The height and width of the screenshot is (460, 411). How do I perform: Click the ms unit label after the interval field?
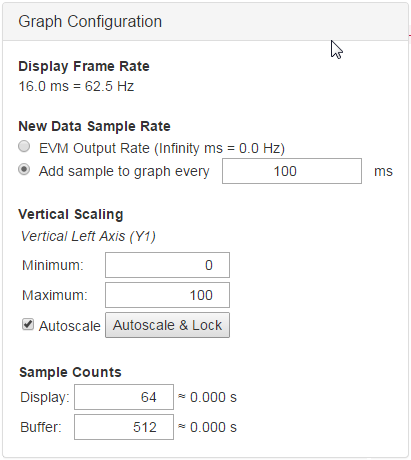point(383,171)
